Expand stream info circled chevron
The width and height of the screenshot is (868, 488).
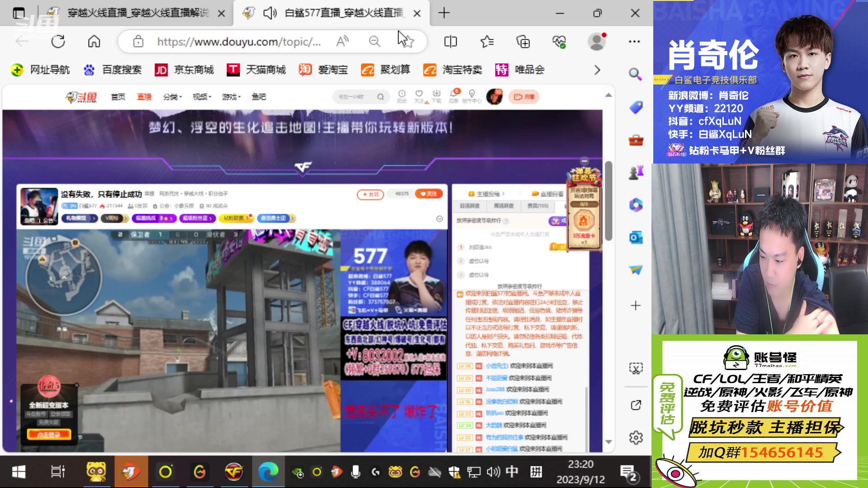pyautogui.click(x=439, y=219)
